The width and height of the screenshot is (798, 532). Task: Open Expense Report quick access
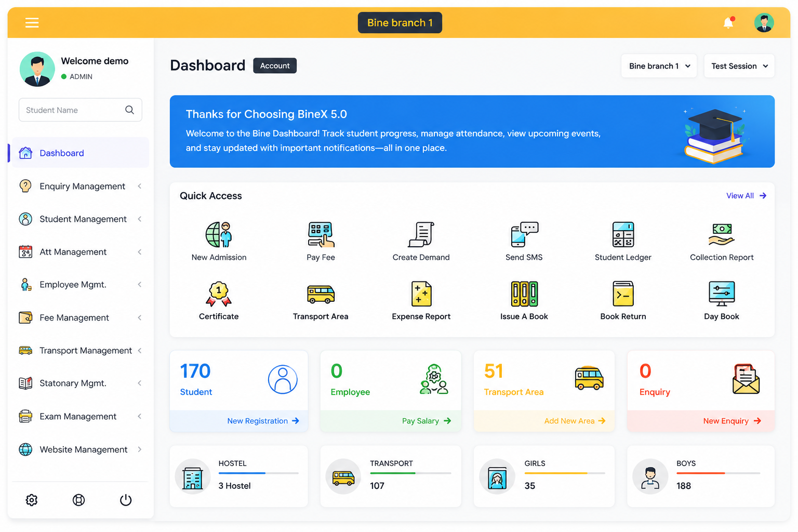421,301
